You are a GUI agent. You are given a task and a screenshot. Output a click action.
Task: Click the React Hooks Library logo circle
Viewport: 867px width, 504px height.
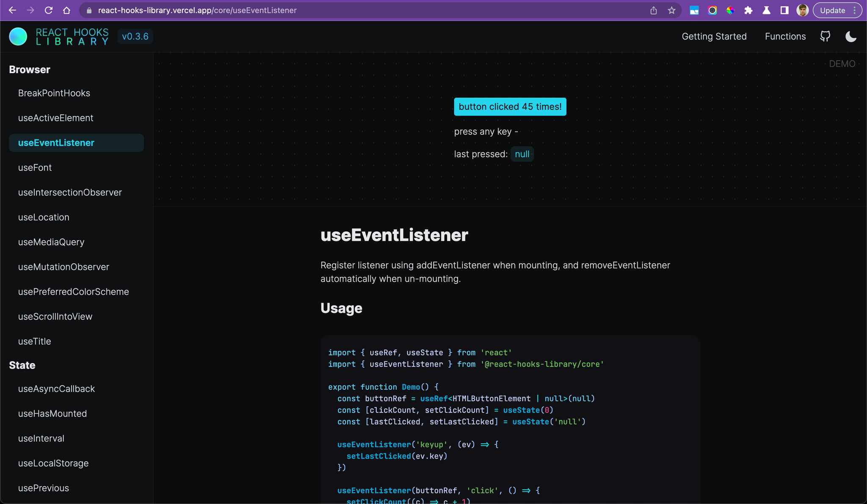(18, 36)
